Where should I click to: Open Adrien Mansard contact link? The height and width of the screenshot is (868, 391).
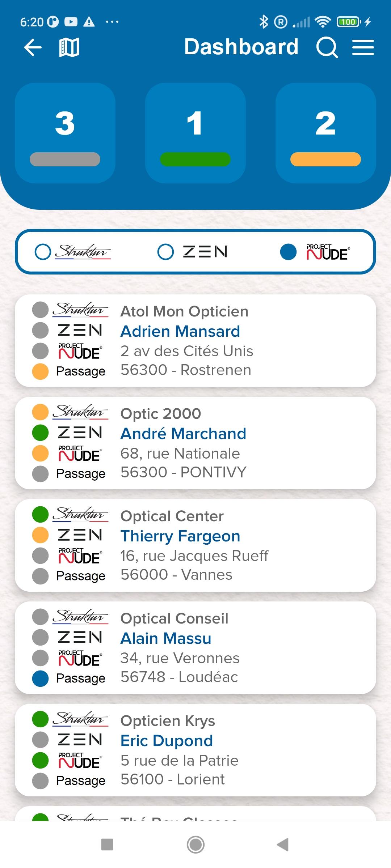click(x=180, y=331)
